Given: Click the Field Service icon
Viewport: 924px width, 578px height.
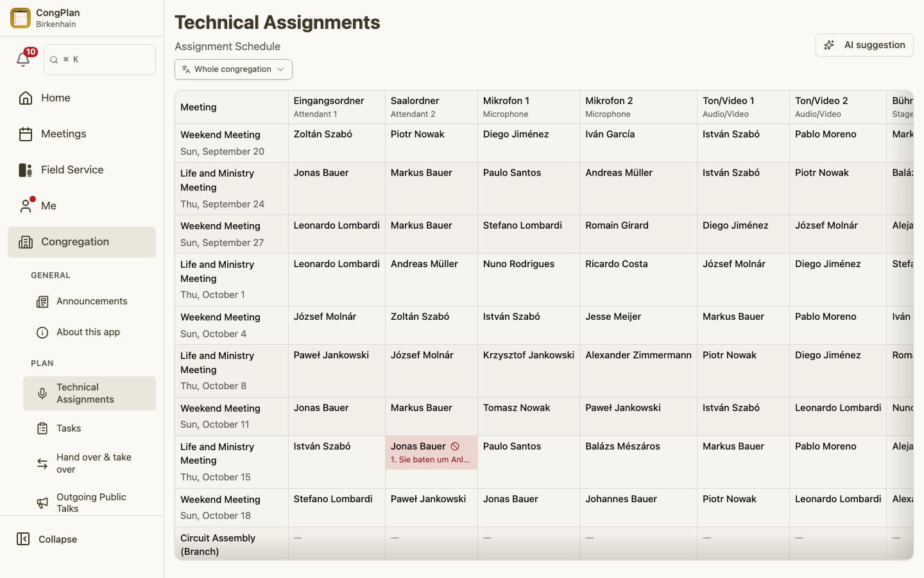Looking at the screenshot, I should click(x=26, y=170).
